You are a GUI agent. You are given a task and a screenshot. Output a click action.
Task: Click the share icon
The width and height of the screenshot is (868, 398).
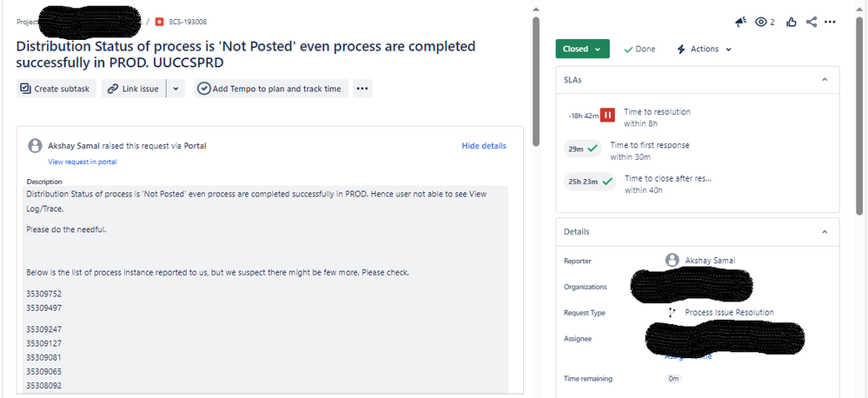click(x=811, y=22)
